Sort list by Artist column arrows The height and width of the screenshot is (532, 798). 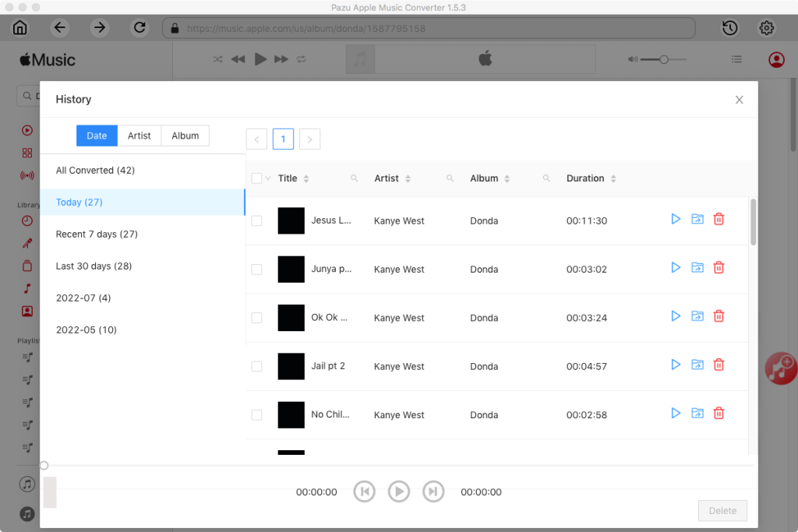[x=408, y=178]
